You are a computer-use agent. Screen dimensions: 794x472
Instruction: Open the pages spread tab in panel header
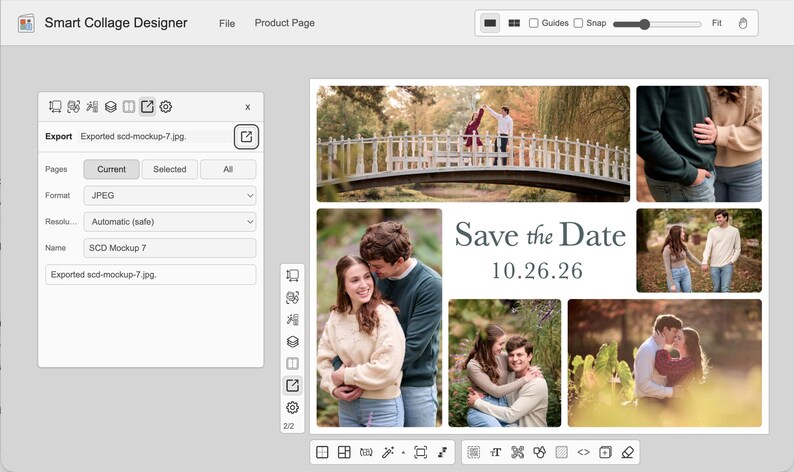pyautogui.click(x=129, y=106)
